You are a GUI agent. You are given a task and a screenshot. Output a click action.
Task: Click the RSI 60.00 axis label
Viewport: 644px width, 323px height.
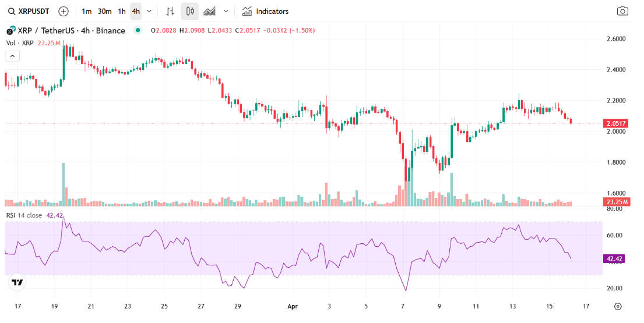tap(614, 235)
